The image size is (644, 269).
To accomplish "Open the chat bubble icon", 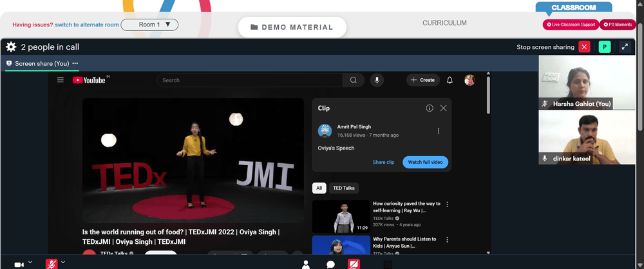I will point(330,264).
